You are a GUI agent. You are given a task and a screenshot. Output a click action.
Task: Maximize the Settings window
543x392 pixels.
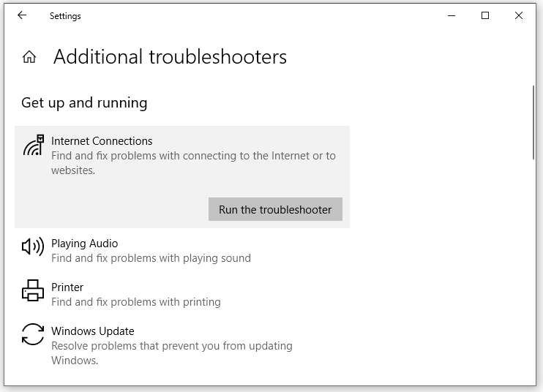pyautogui.click(x=485, y=15)
